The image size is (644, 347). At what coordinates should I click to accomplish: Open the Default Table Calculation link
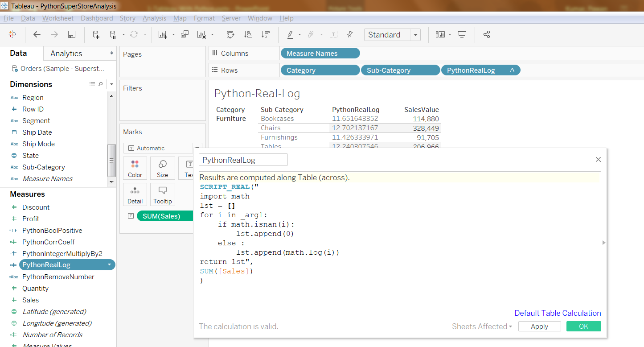click(558, 313)
